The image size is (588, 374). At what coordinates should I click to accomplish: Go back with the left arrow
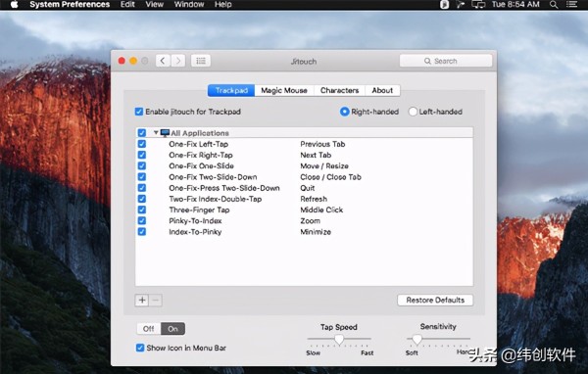pyautogui.click(x=163, y=61)
